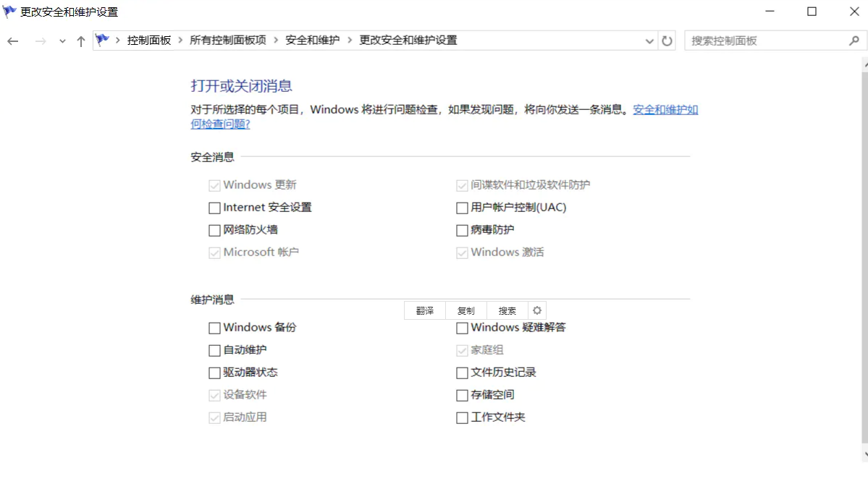This screenshot has width=868, height=484.
Task: Enable the 病毒防护 checkbox
Action: coord(462,230)
